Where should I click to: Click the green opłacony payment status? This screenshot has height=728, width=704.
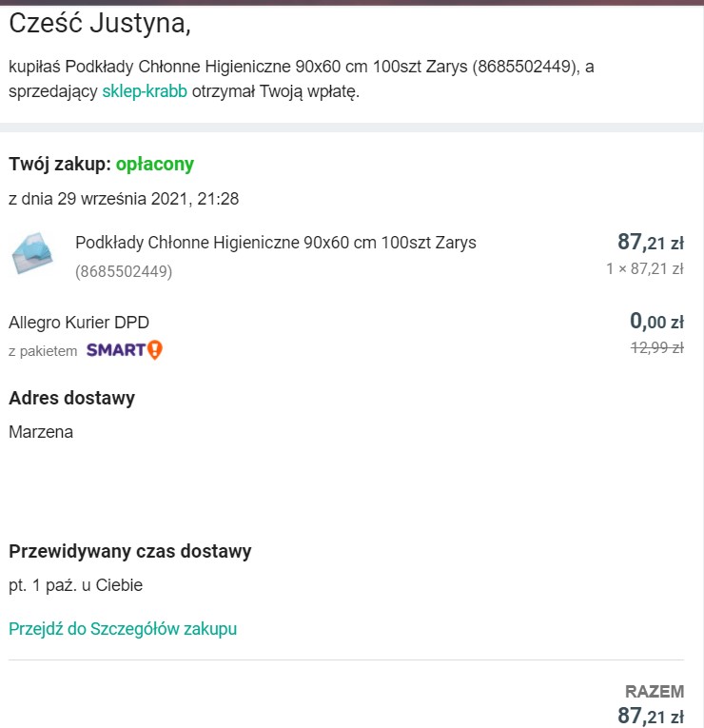[x=155, y=164]
